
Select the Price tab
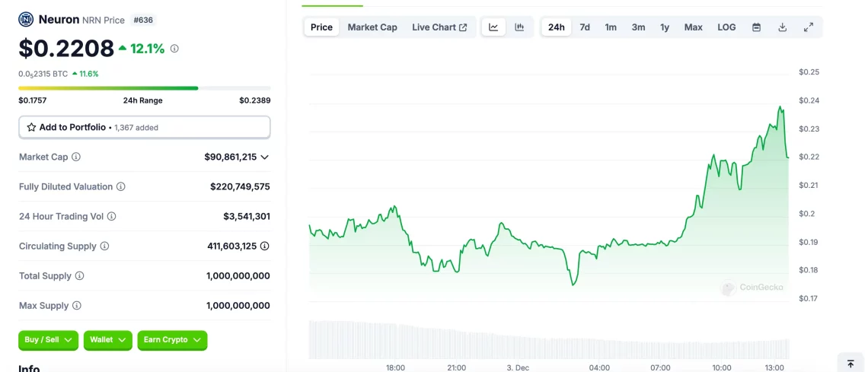point(321,27)
